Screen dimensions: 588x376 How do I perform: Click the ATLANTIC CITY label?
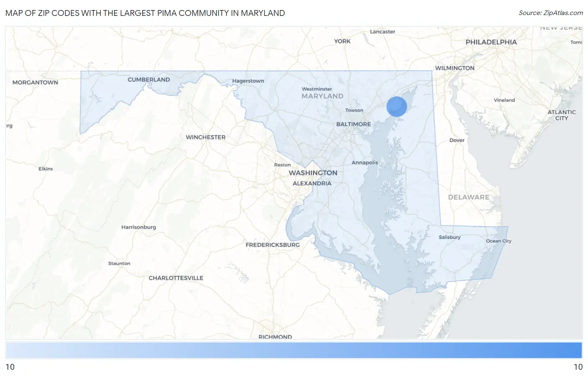[x=562, y=115]
